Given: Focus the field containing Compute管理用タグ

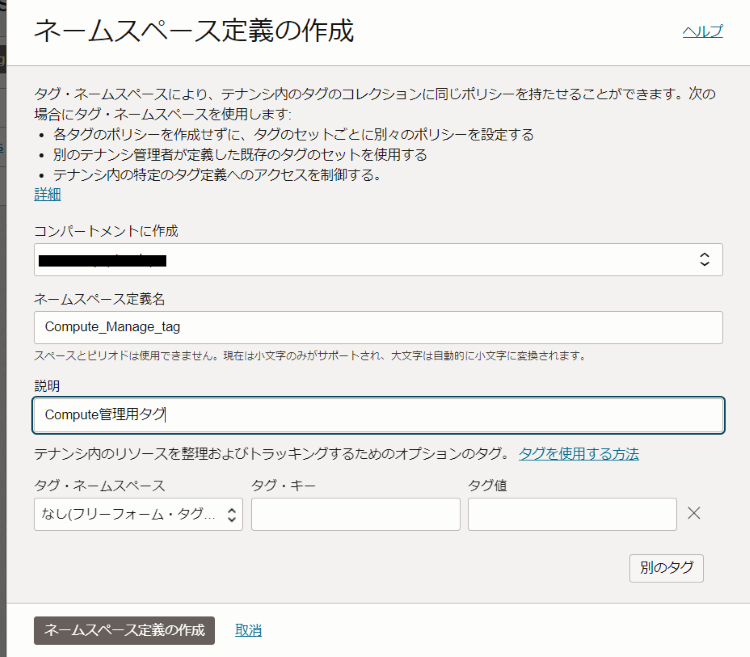Looking at the screenshot, I should (x=378, y=414).
